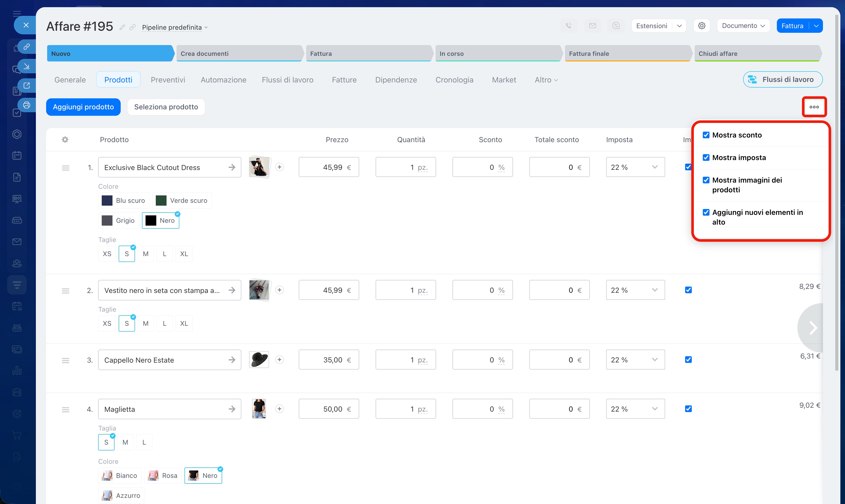Viewport: 845px width, 504px height.
Task: Uncheck Mostra sconto option
Action: point(706,135)
